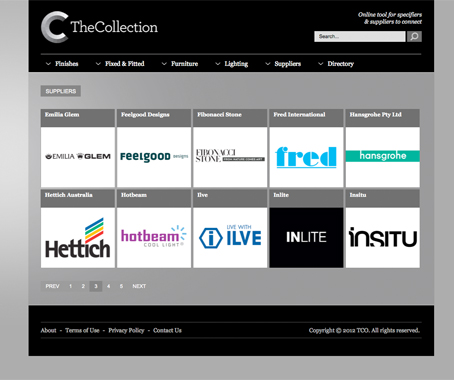Image resolution: width=454 pixels, height=380 pixels.
Task: Open the Finishes menu label
Action: [x=67, y=64]
